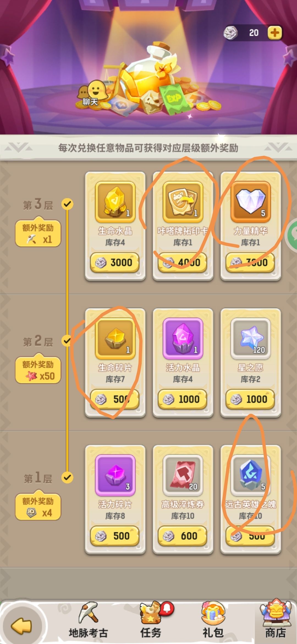Switch to the 地脉考古 tab
Image resolution: width=297 pixels, height=644 pixels.
(x=88, y=621)
